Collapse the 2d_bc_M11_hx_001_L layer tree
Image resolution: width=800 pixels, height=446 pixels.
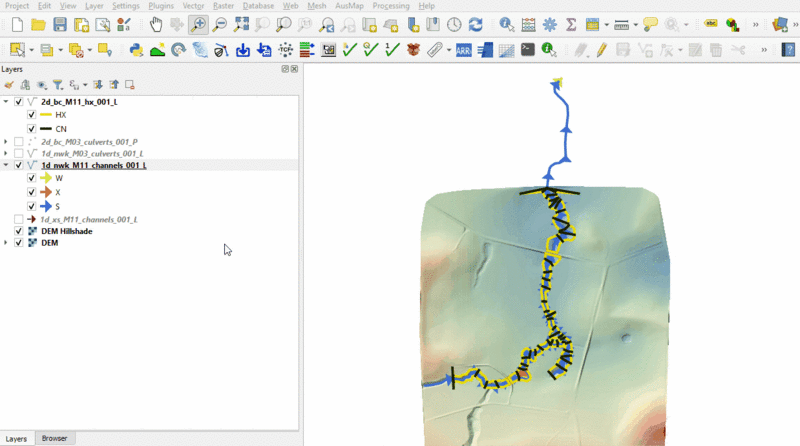click(7, 102)
